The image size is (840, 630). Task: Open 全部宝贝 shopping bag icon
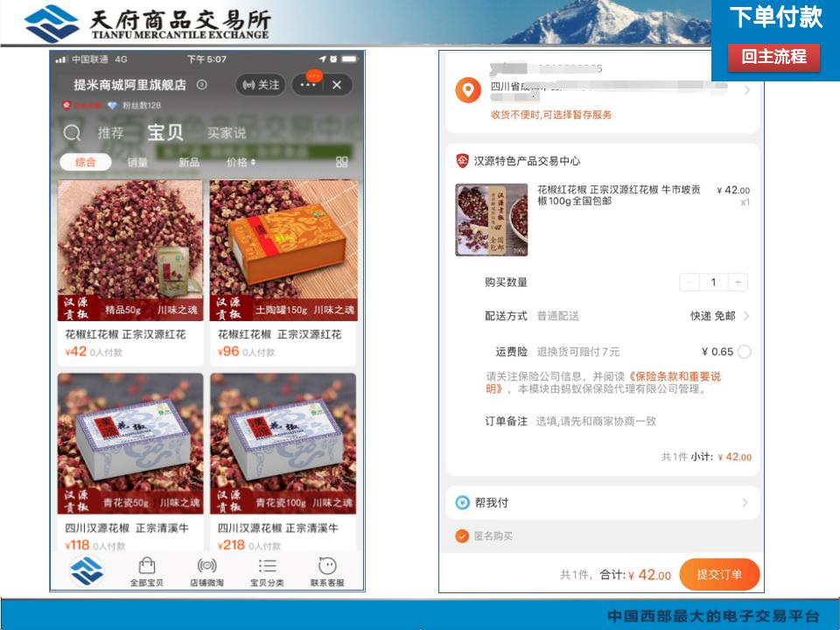[x=147, y=571]
